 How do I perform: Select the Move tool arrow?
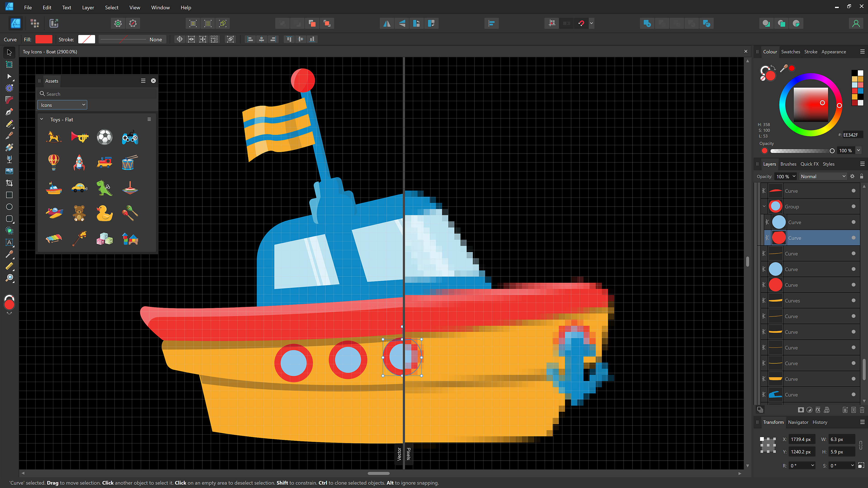point(9,53)
